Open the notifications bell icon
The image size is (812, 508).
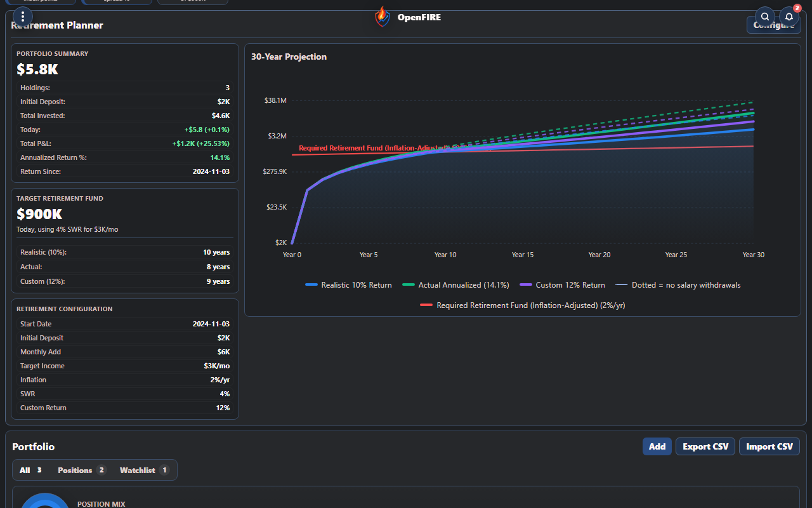[x=789, y=17]
